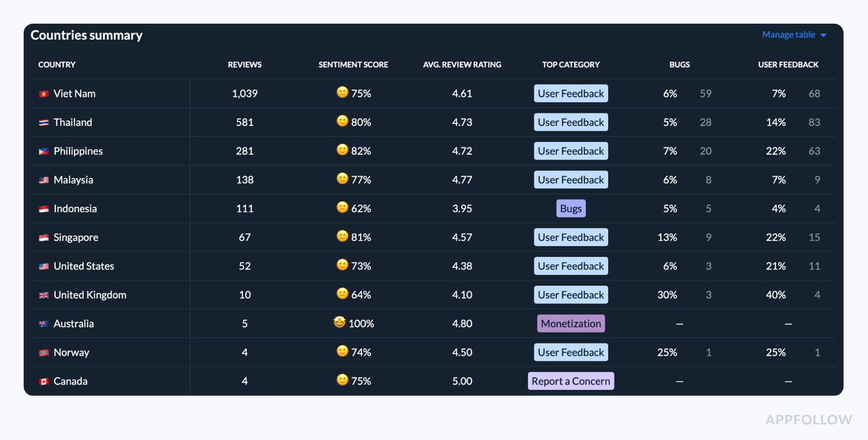Click the Philippines flag icon
This screenshot has height=440, width=868.
tap(43, 151)
